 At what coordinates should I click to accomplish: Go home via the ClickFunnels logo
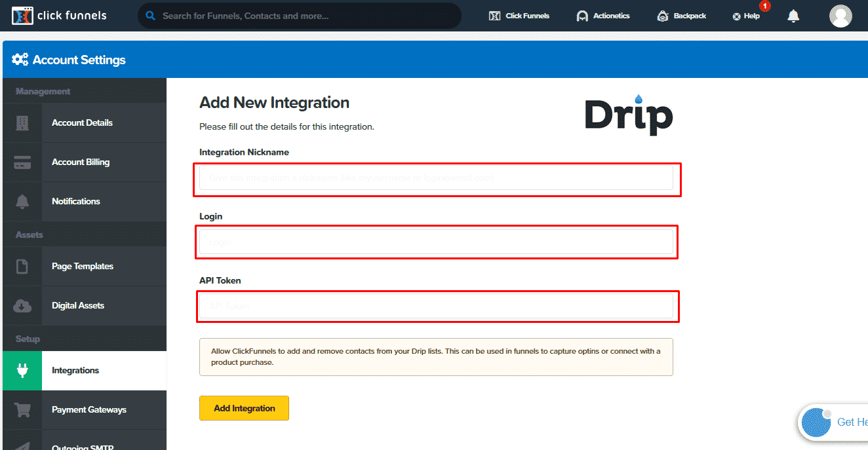59,15
